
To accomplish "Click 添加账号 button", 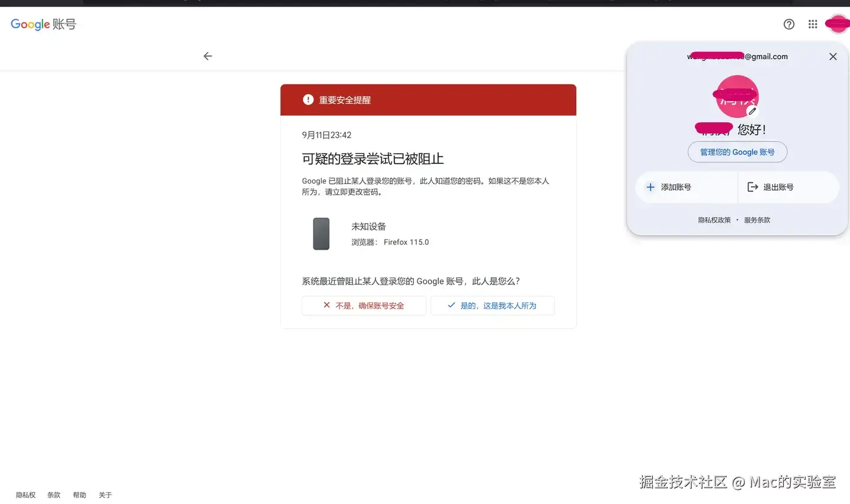I will (686, 187).
